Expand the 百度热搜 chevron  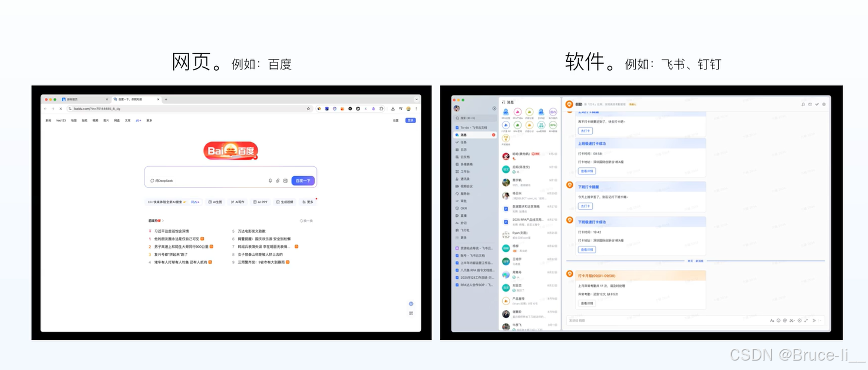coord(163,221)
